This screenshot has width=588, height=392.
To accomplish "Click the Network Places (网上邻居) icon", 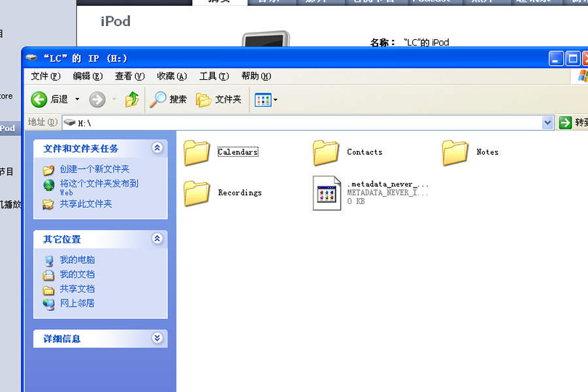I will (49, 304).
